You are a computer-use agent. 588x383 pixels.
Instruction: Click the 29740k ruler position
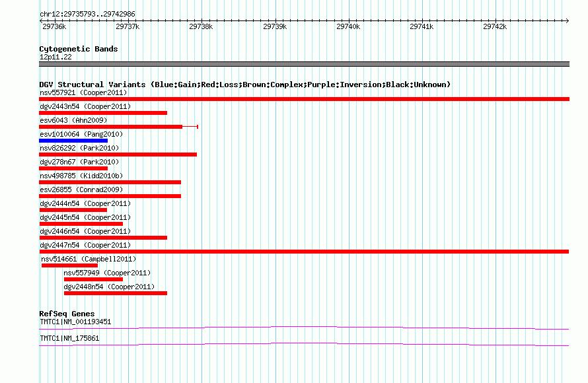click(x=348, y=26)
